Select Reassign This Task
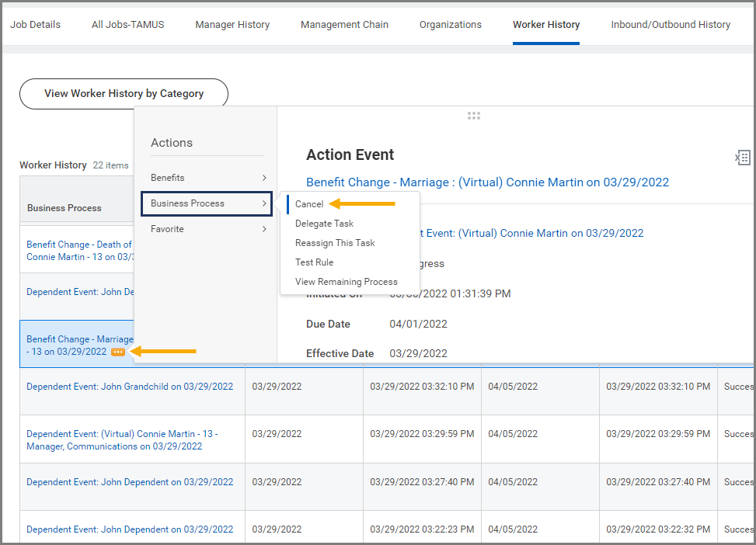The width and height of the screenshot is (756, 545). coord(335,243)
